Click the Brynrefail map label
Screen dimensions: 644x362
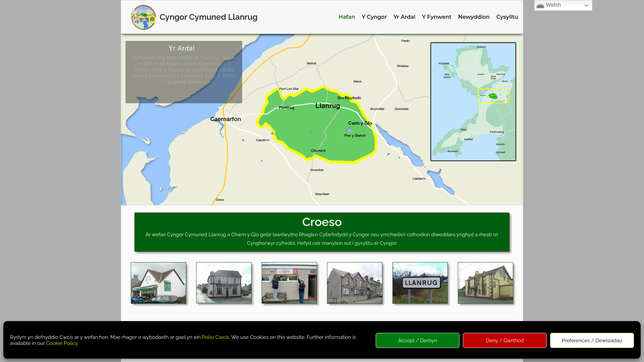377,109
